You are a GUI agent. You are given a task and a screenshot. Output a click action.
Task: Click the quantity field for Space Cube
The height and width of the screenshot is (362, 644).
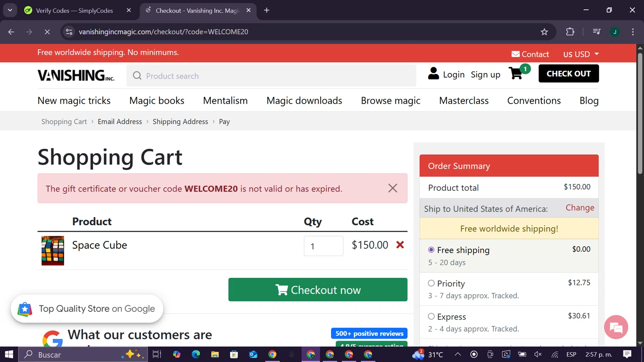tap(323, 246)
